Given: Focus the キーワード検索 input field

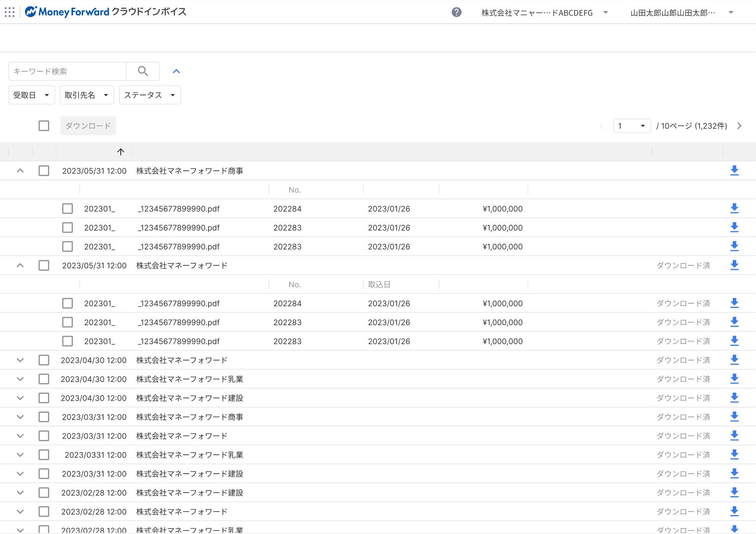Looking at the screenshot, I should click(68, 71).
